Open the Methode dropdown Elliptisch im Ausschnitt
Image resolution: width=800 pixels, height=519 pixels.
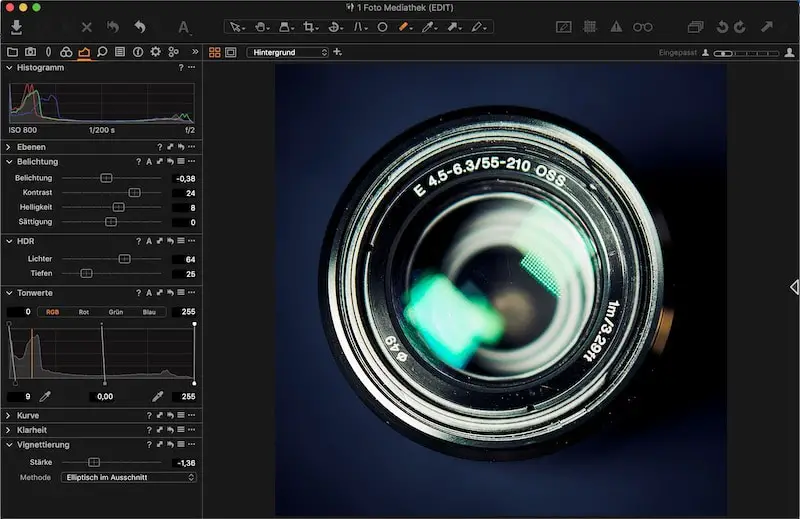pos(129,477)
